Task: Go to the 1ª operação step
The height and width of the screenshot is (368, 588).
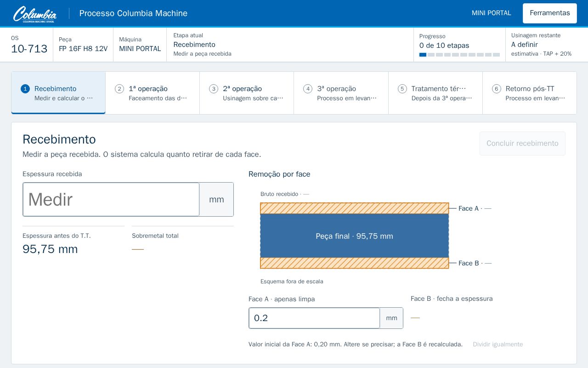Action: tap(153, 92)
